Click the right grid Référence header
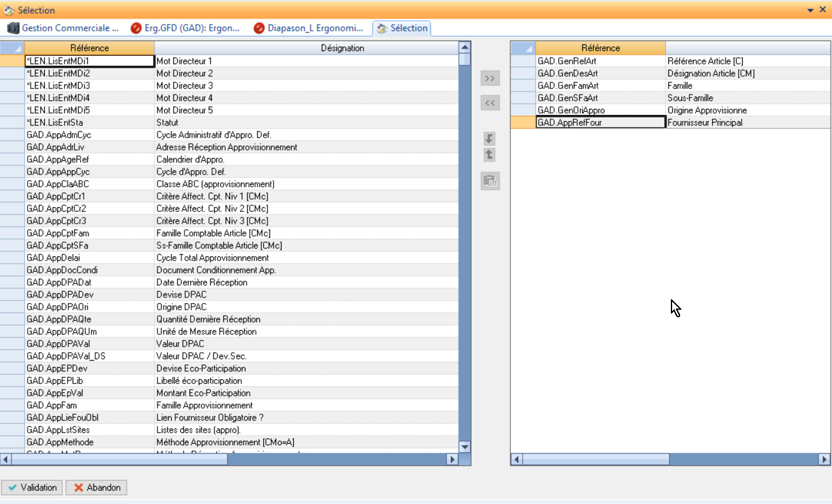This screenshot has height=504, width=832. (600, 48)
